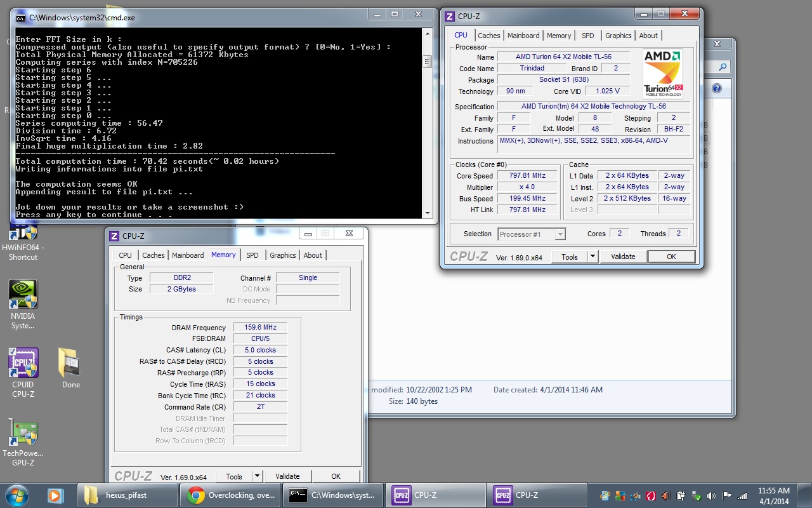This screenshot has width=812, height=508.
Task: Expand Tools dropdown arrow in CPU window
Action: pyautogui.click(x=593, y=257)
